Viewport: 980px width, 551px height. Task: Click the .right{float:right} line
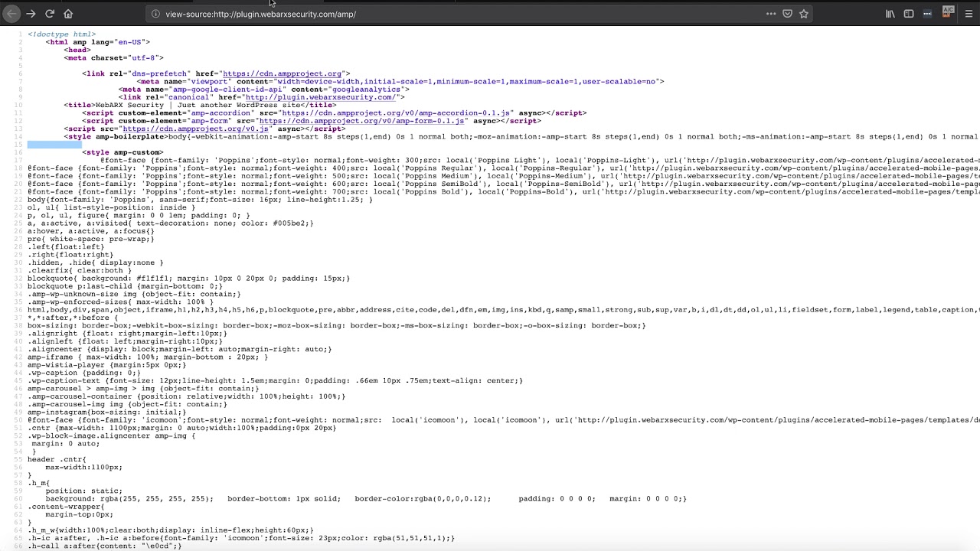point(70,255)
